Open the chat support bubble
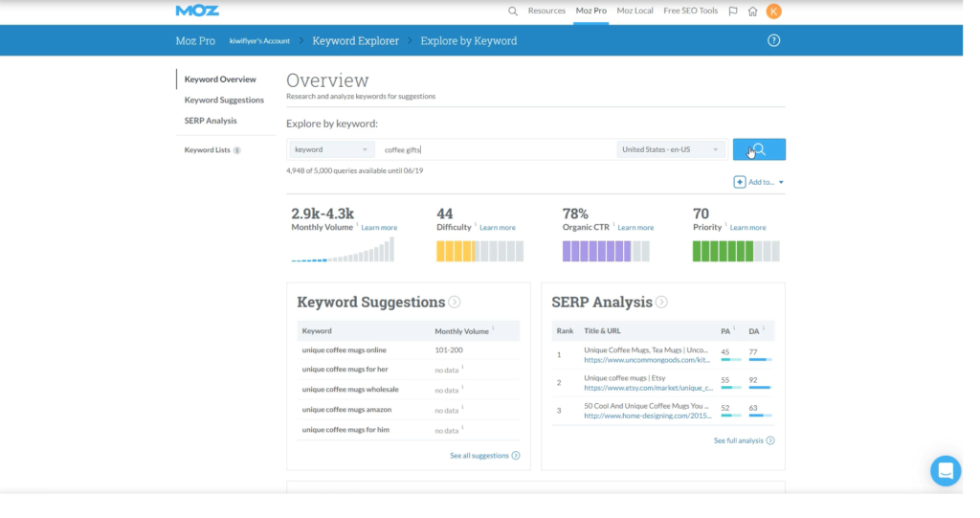This screenshot has height=518, width=980. pos(946,470)
